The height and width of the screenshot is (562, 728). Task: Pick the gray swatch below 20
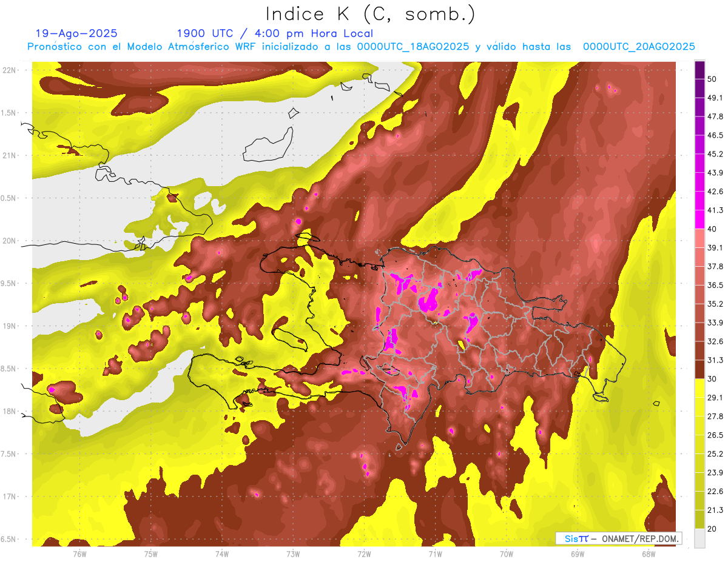point(699,538)
